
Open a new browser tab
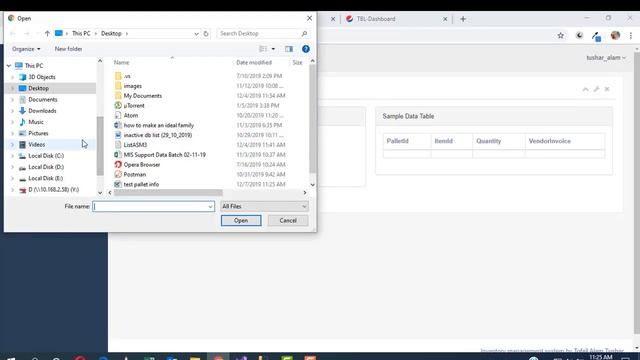click(x=463, y=19)
